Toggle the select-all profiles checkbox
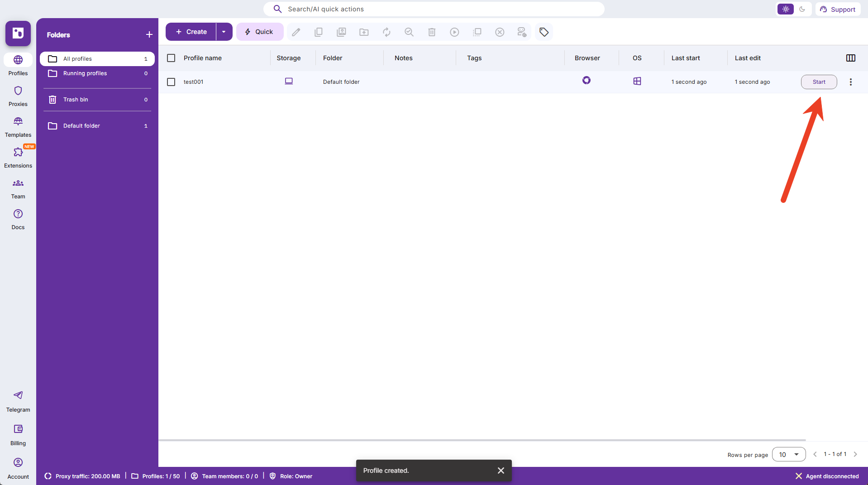This screenshot has width=868, height=485. 171,58
